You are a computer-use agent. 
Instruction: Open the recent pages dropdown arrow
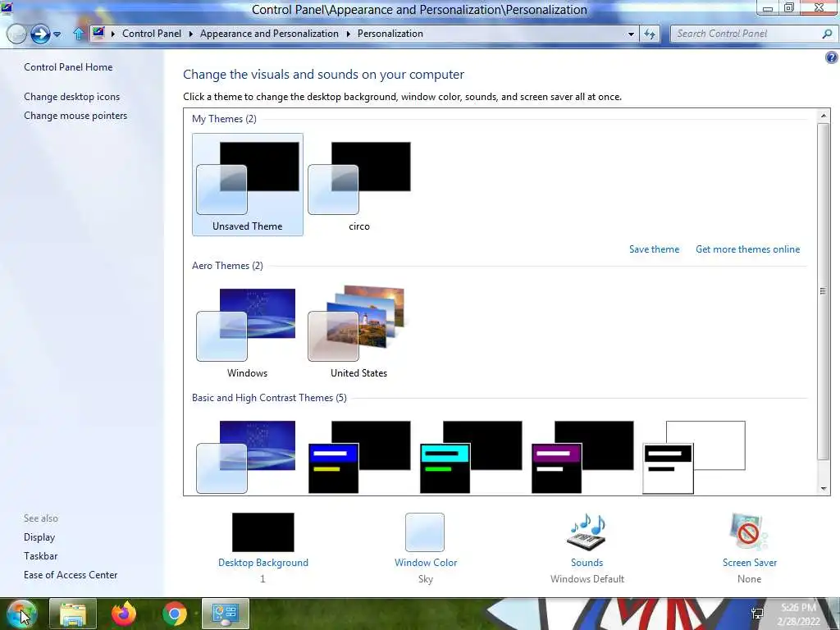(x=57, y=34)
